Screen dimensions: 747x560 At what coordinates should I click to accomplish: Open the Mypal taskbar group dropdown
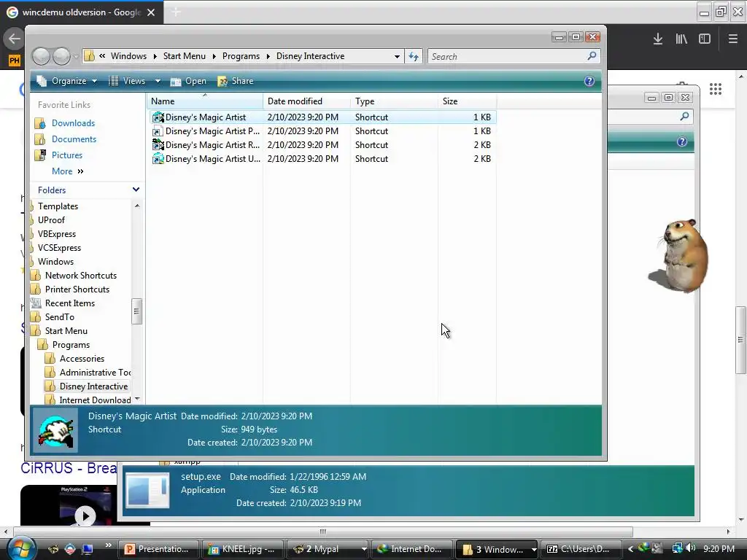[x=364, y=549]
